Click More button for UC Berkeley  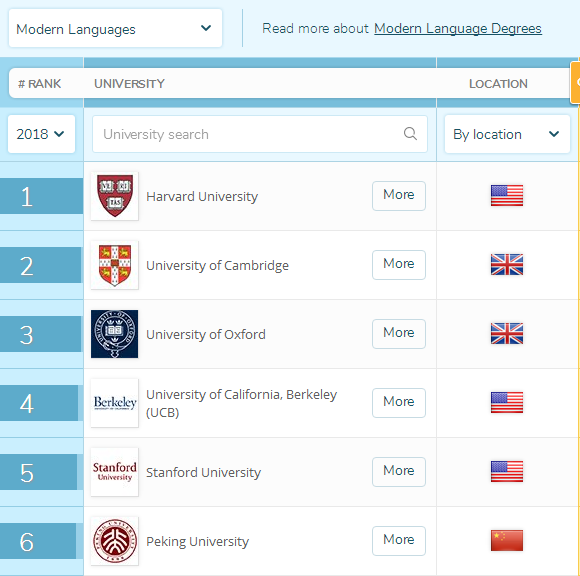tap(399, 403)
